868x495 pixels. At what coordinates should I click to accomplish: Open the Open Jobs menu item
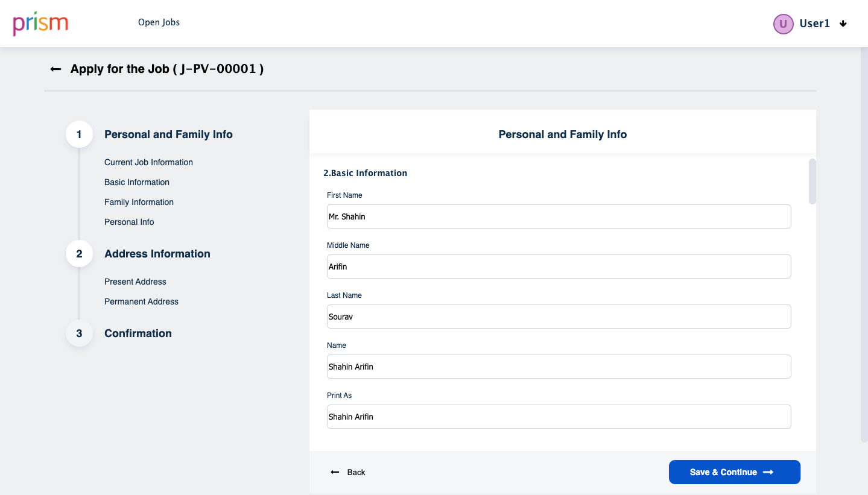159,22
